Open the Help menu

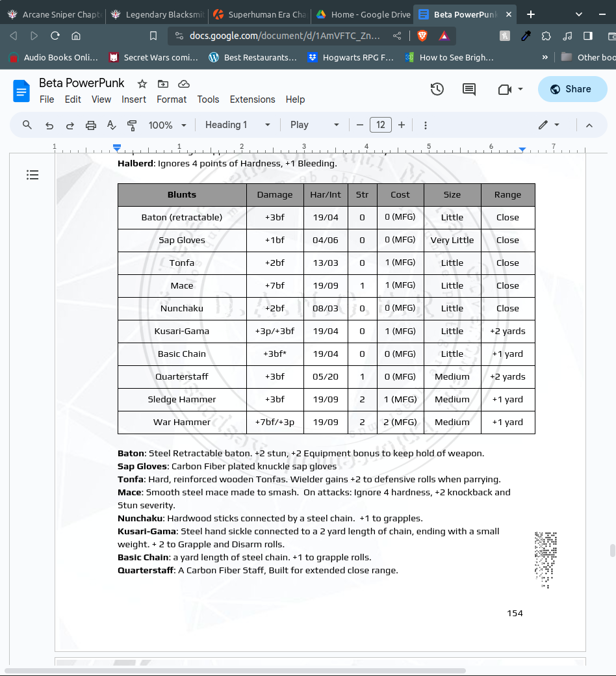click(x=295, y=99)
